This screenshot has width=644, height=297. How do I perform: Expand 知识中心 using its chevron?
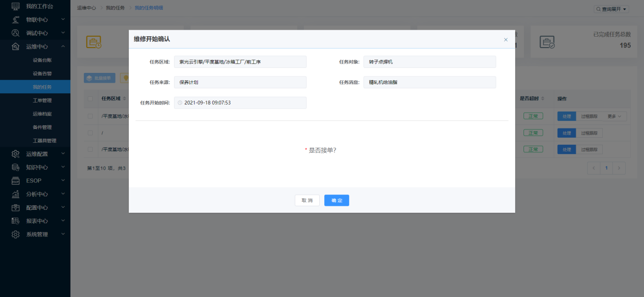(63, 167)
